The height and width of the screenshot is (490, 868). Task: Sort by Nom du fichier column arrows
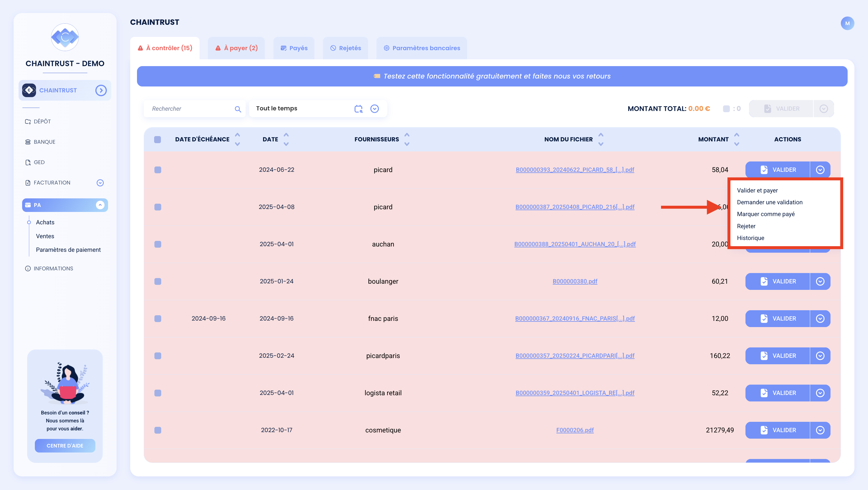(601, 139)
